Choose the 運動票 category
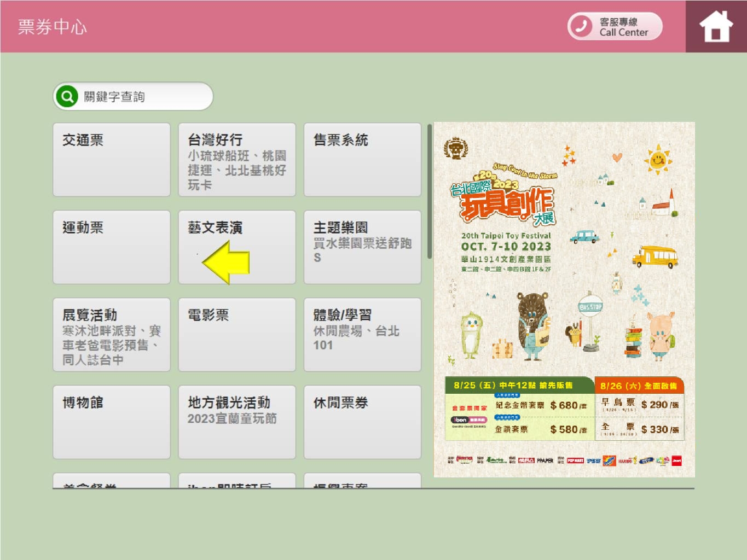747x560 pixels. (112, 247)
